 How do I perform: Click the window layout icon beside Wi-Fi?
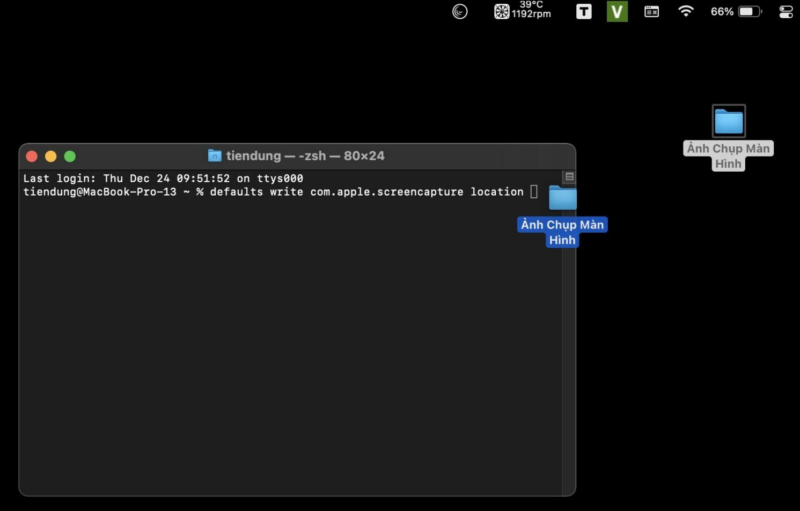(651, 12)
